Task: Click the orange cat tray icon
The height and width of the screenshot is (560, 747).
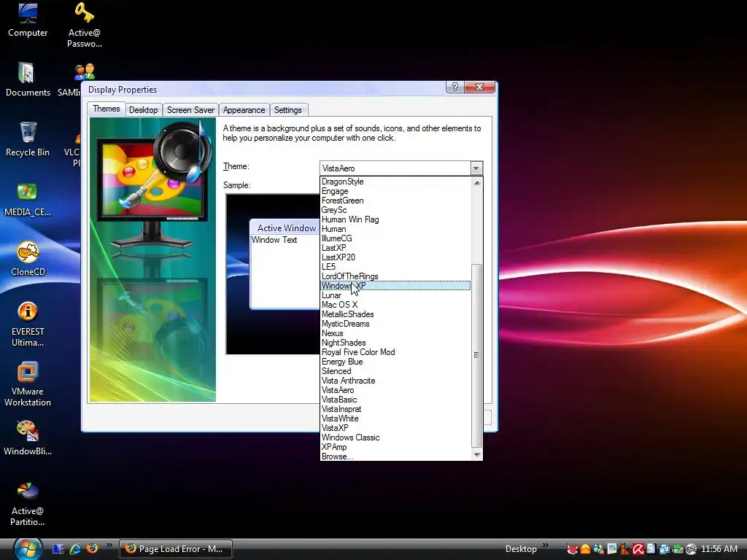Action: pos(624,549)
